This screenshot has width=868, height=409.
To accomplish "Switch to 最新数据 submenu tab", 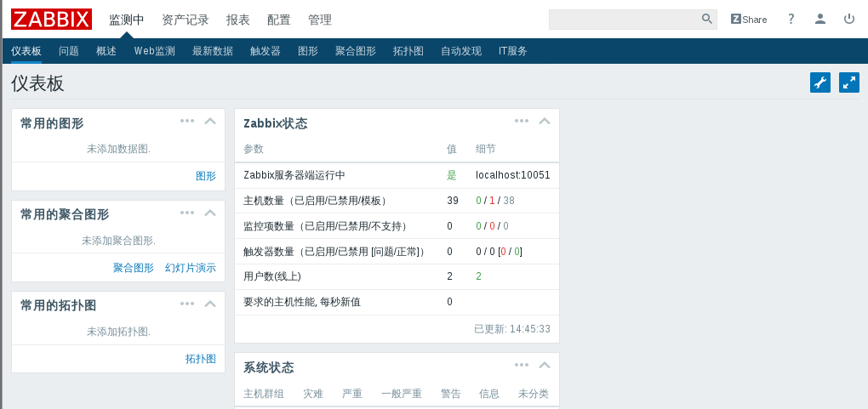I will tap(213, 51).
